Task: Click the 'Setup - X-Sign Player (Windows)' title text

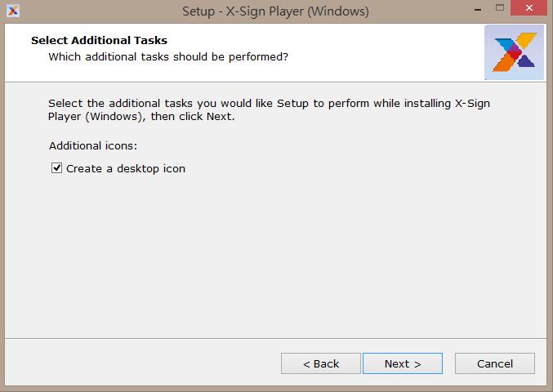Action: coord(275,11)
